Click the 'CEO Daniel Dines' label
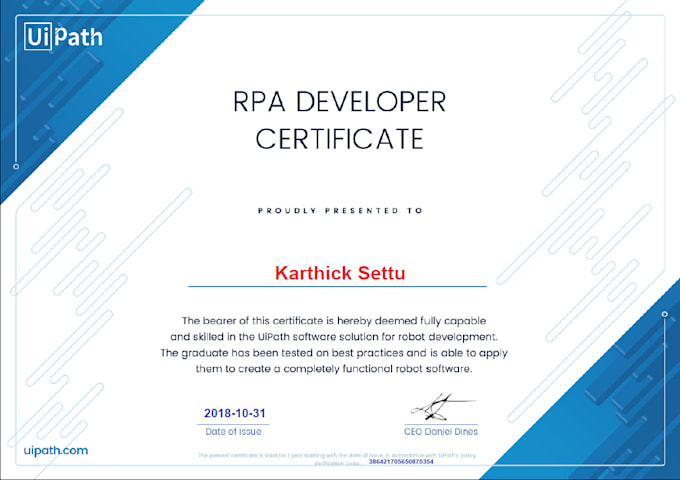This screenshot has height=480, width=680. pyautogui.click(x=441, y=432)
